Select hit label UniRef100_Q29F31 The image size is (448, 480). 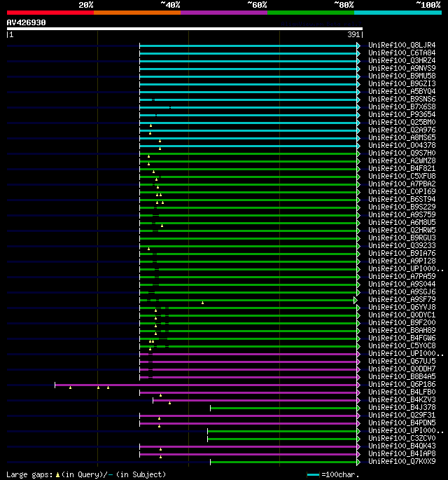[402, 415]
